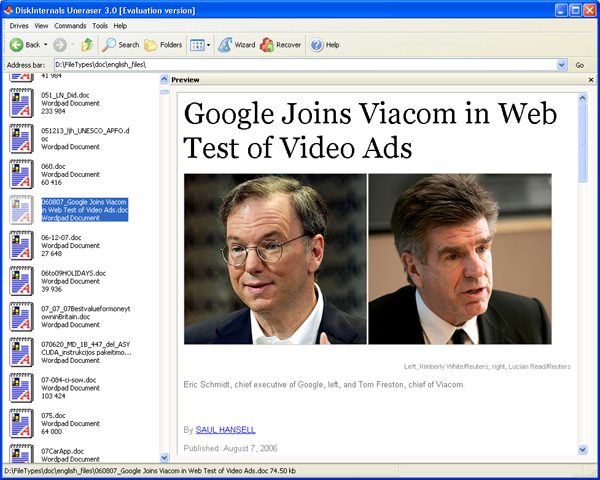
Task: Follow the SAUL HANSELL author link
Action: 225,430
